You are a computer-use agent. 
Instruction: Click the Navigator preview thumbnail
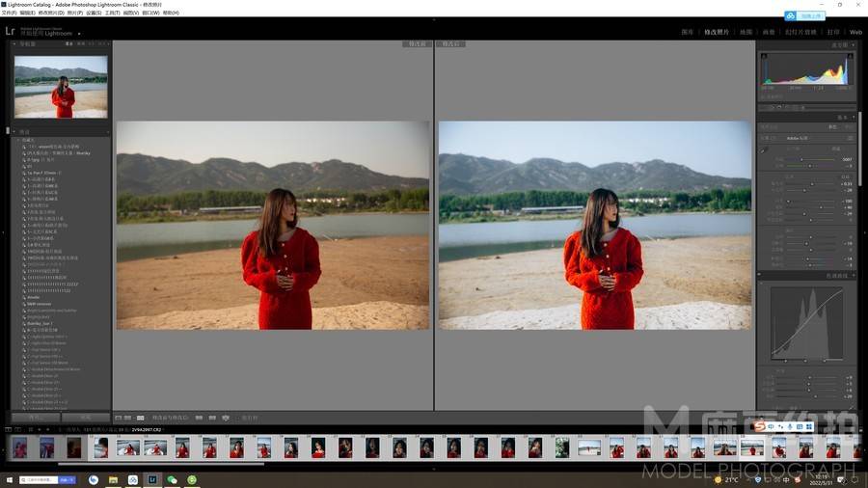point(61,87)
